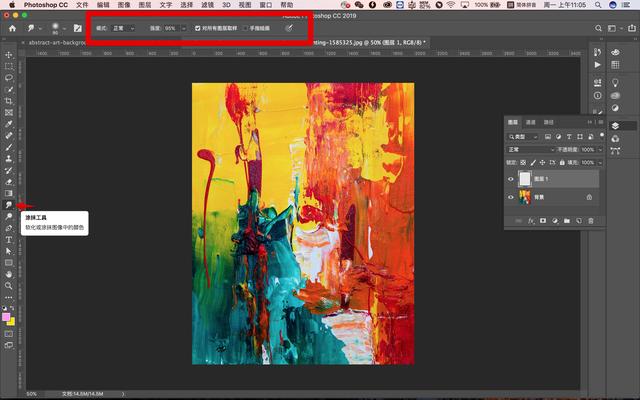Select the Horizontal Type tool
The image size is (640, 400).
pos(9,239)
